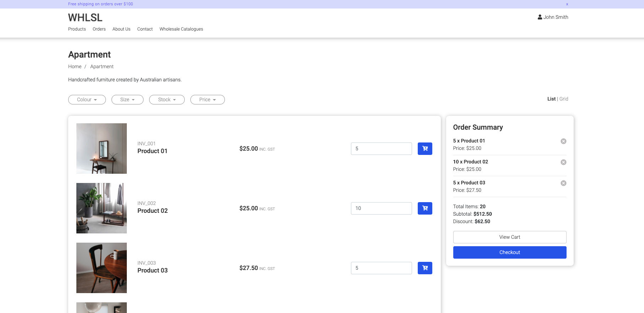
Task: Click the Discount $62.50 value
Action: coord(482,221)
